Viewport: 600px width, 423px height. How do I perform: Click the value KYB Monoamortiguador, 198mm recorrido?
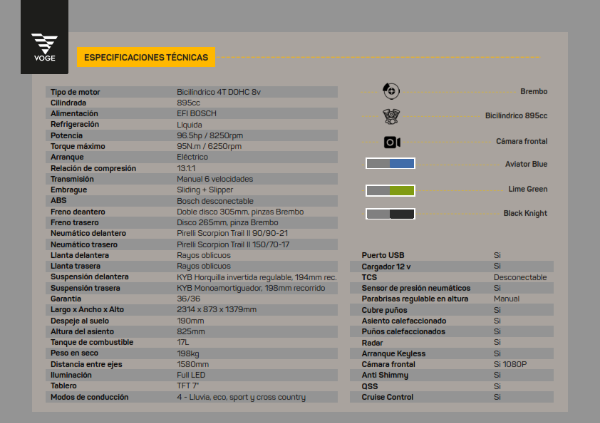click(251, 288)
